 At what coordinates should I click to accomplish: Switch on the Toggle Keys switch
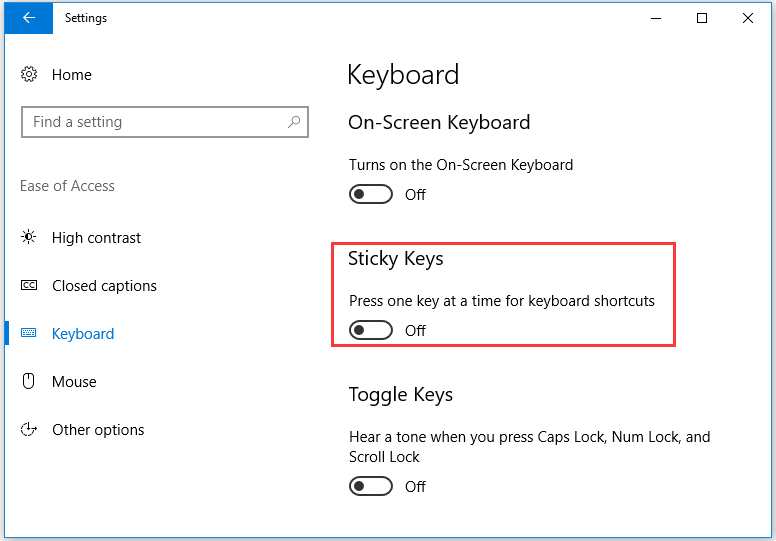pos(371,486)
